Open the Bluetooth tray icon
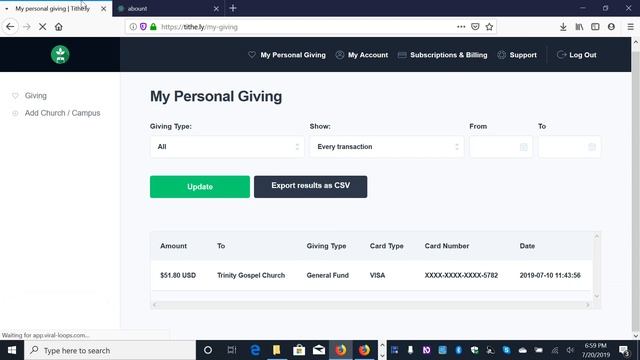The width and height of the screenshot is (640, 360). click(x=458, y=350)
